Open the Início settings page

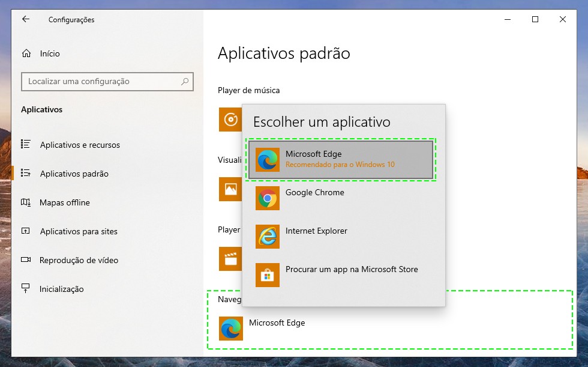(x=50, y=53)
